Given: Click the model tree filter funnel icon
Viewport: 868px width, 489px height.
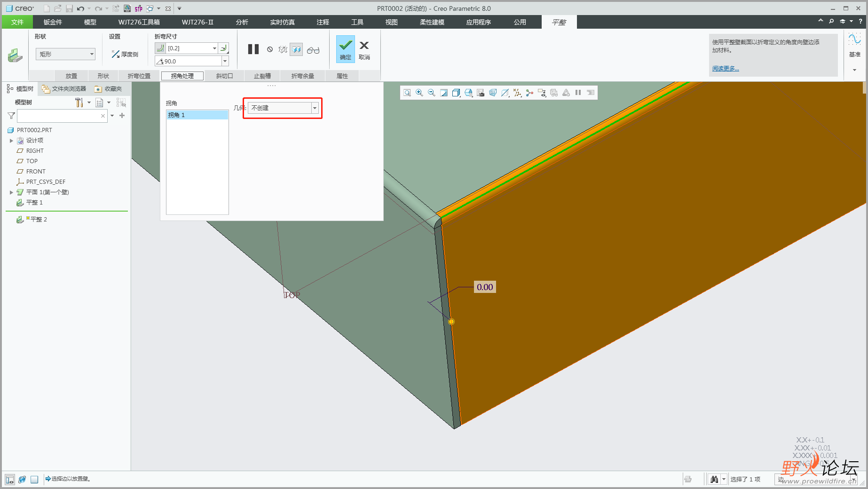Looking at the screenshot, I should coord(12,116).
